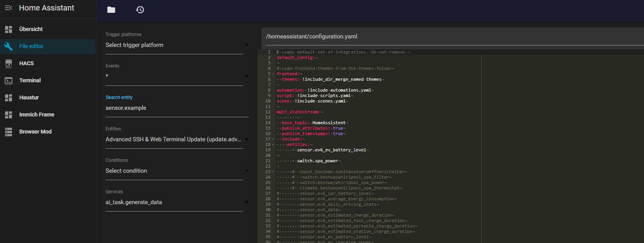This screenshot has width=644, height=243.
Task: Click the Search entity input field
Action: 177,108
